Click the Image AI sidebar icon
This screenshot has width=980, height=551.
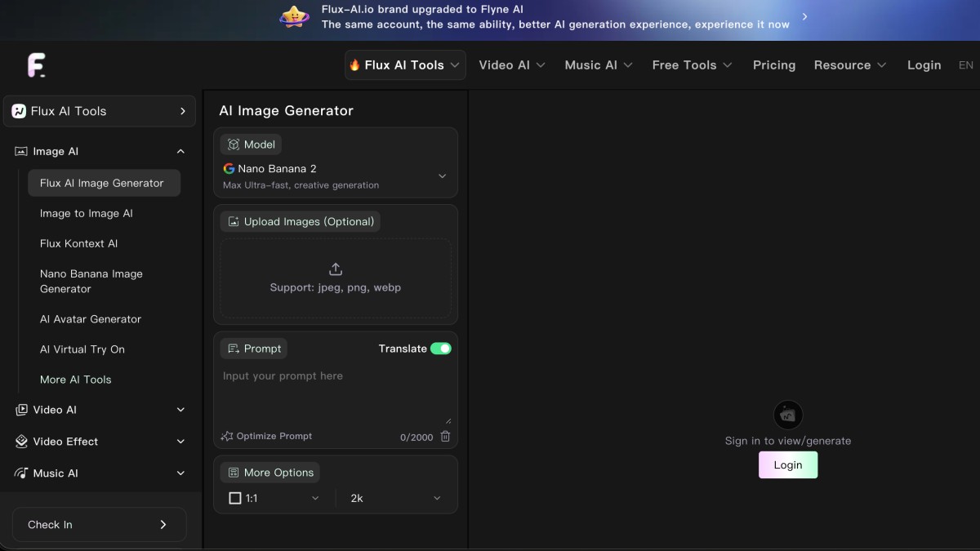point(21,151)
